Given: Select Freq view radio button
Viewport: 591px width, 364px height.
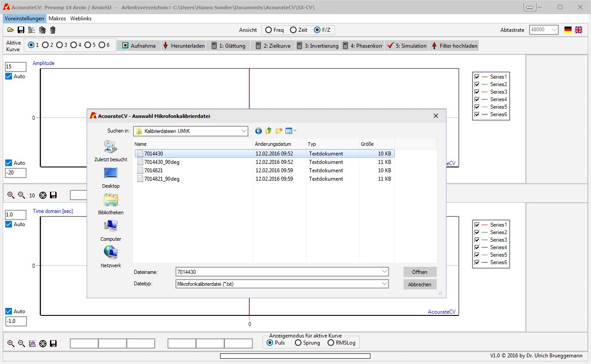Looking at the screenshot, I should (268, 30).
